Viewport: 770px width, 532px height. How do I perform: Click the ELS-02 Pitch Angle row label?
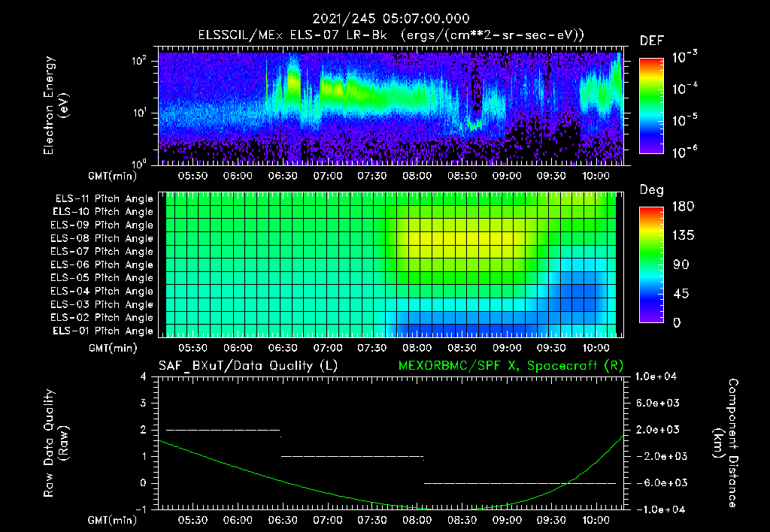[102, 318]
